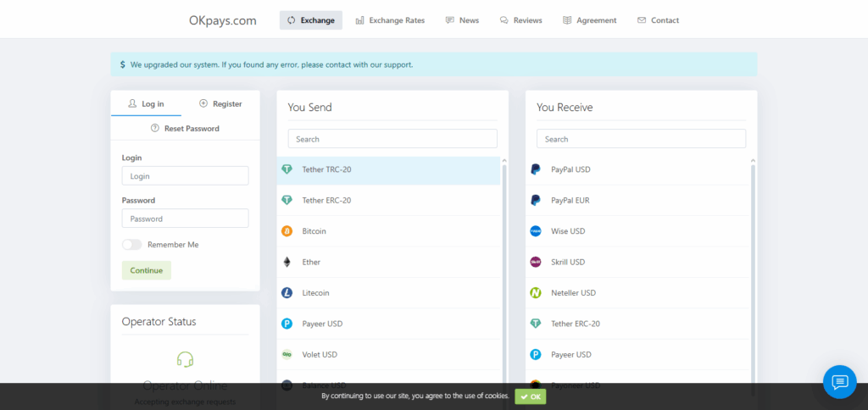Click the Tether ERC-20 icon in You Send
This screenshot has width=868, height=410.
point(287,200)
